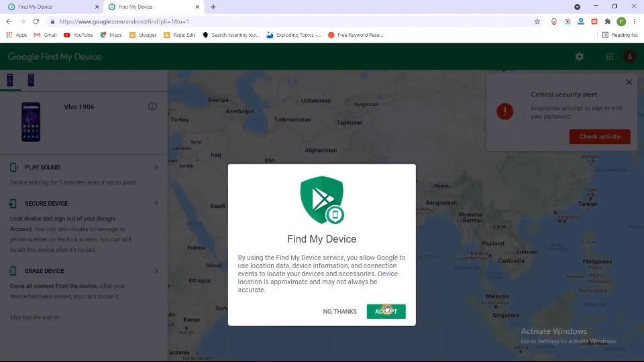Open the Apps bookmark shortcut
The image size is (644, 362).
[x=16, y=35]
